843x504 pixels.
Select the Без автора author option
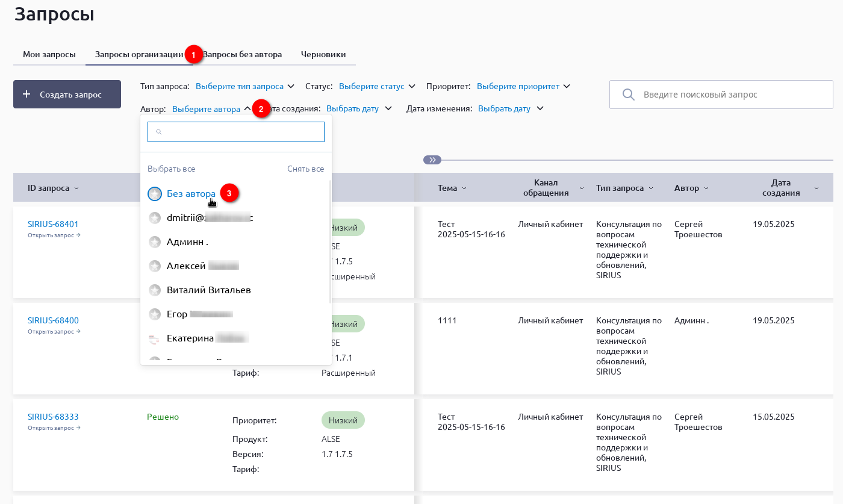[190, 194]
